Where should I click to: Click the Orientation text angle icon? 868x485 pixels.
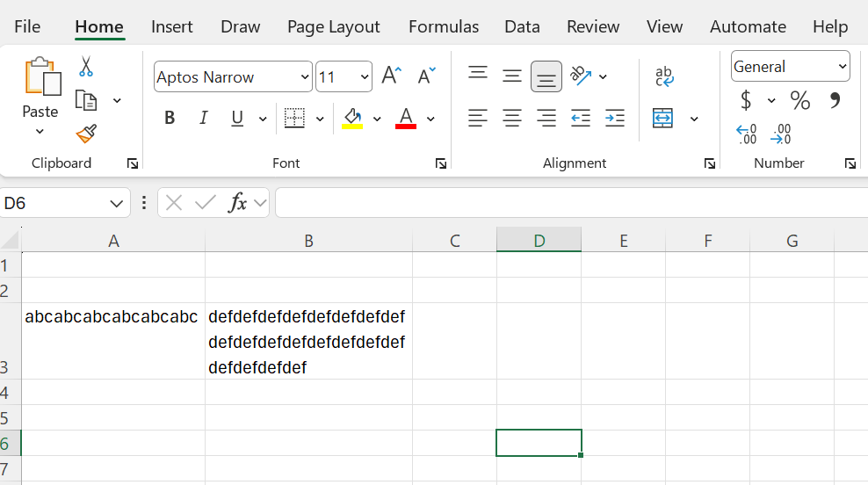pyautogui.click(x=582, y=76)
